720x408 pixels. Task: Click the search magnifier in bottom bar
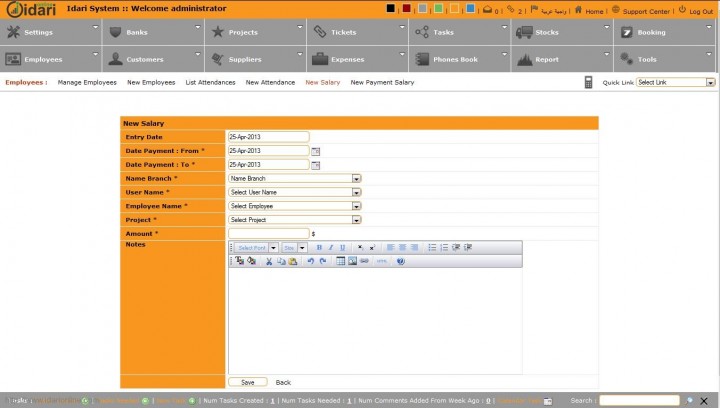(689, 401)
